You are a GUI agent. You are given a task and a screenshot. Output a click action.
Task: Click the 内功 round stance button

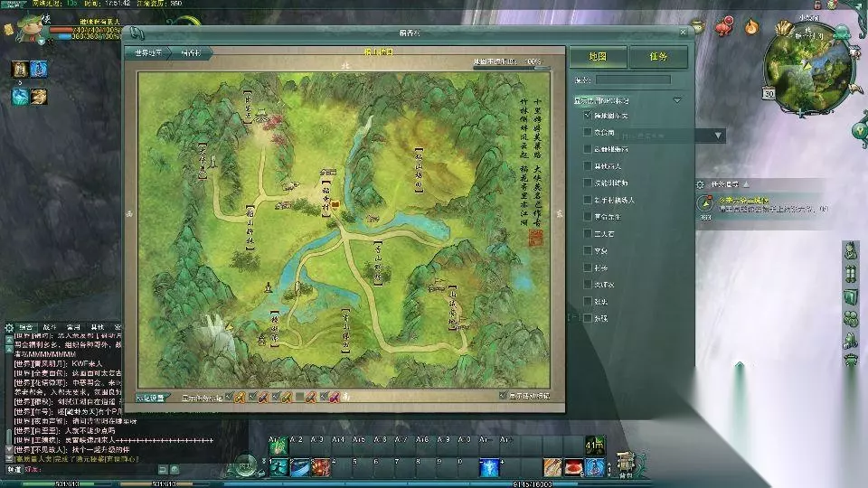click(x=246, y=465)
